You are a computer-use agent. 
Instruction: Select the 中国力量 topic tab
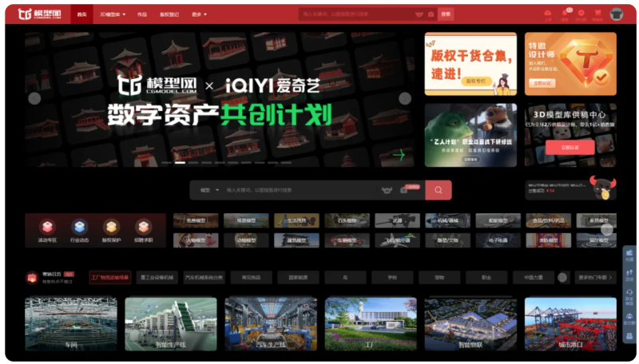click(x=534, y=278)
